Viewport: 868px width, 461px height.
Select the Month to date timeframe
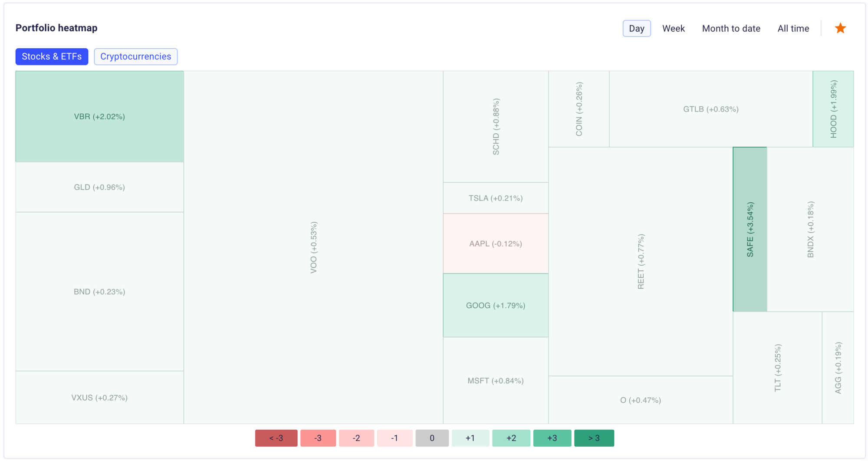(731, 28)
